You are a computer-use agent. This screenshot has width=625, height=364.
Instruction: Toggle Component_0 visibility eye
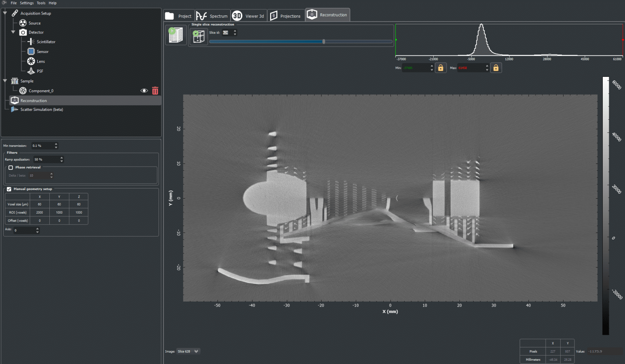pyautogui.click(x=144, y=91)
